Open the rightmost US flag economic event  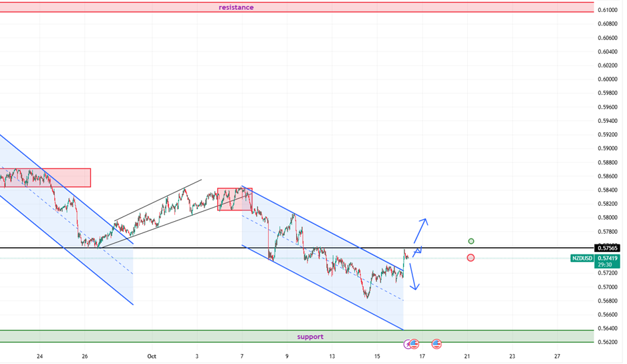(436, 344)
